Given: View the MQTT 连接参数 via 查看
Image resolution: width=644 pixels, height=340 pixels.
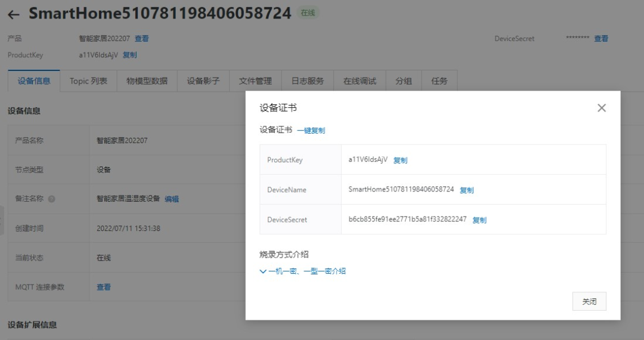Looking at the screenshot, I should [x=104, y=288].
